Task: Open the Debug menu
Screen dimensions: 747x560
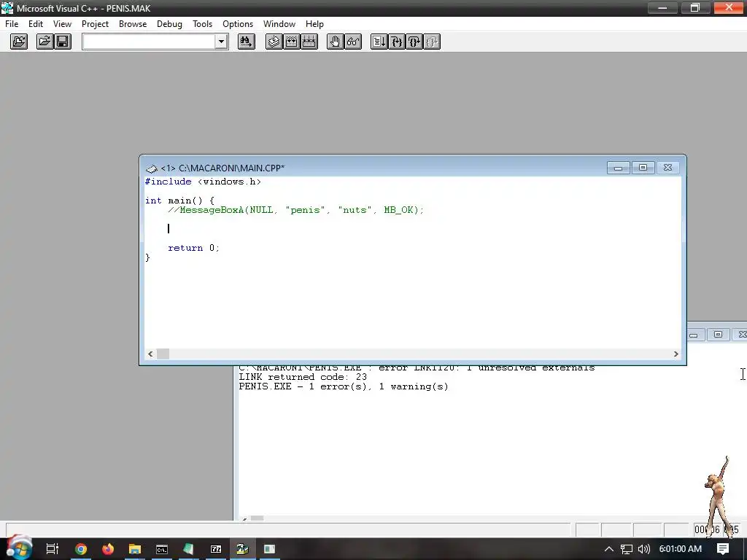Action: coord(169,24)
